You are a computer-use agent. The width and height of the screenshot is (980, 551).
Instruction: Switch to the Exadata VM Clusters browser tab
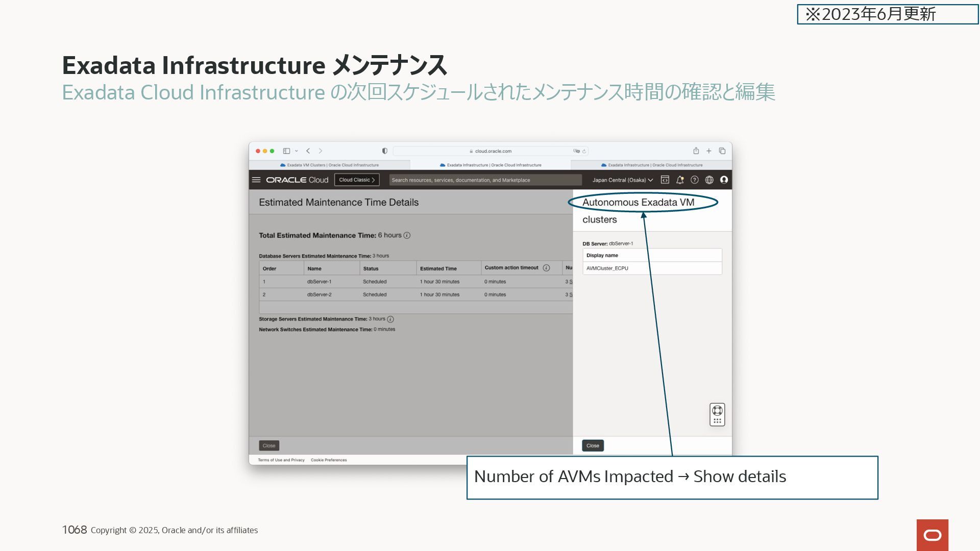(330, 165)
